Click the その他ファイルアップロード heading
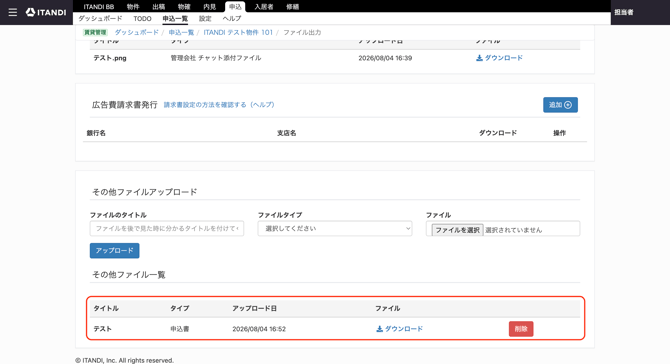The width and height of the screenshot is (670, 364). coord(144,192)
